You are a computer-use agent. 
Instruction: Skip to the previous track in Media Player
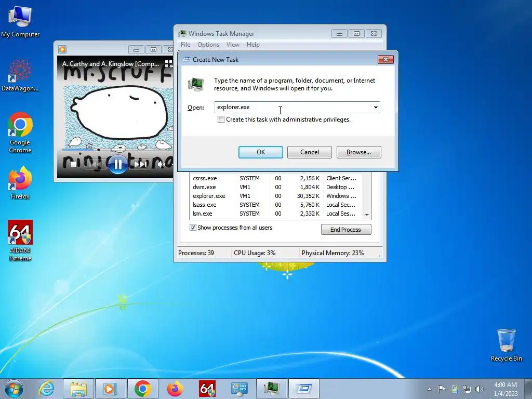tap(94, 164)
